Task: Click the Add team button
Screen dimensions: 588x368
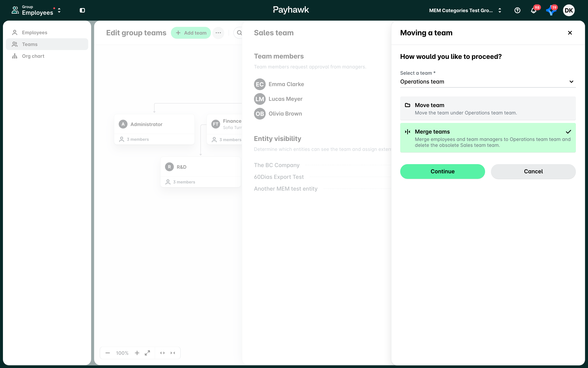Action: pos(191,33)
